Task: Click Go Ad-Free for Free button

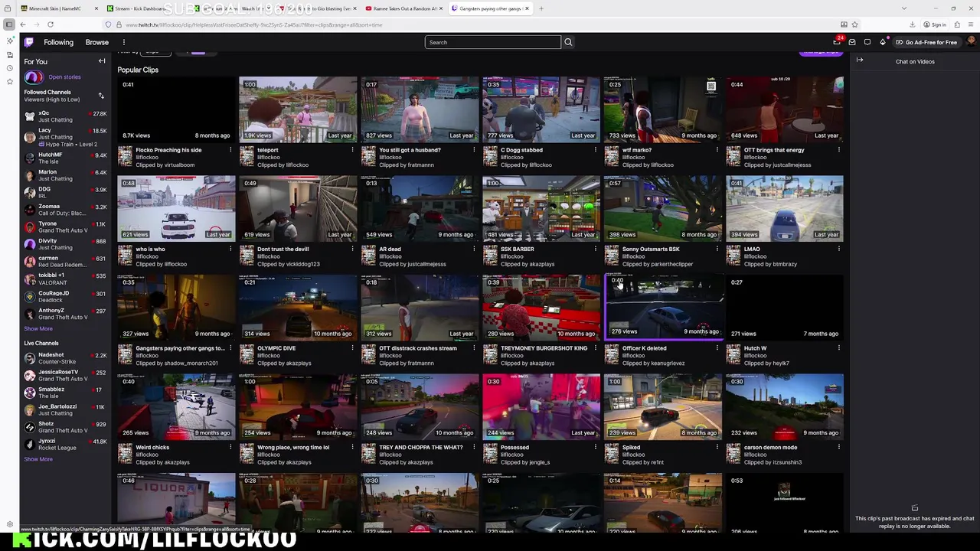Action: pos(926,42)
